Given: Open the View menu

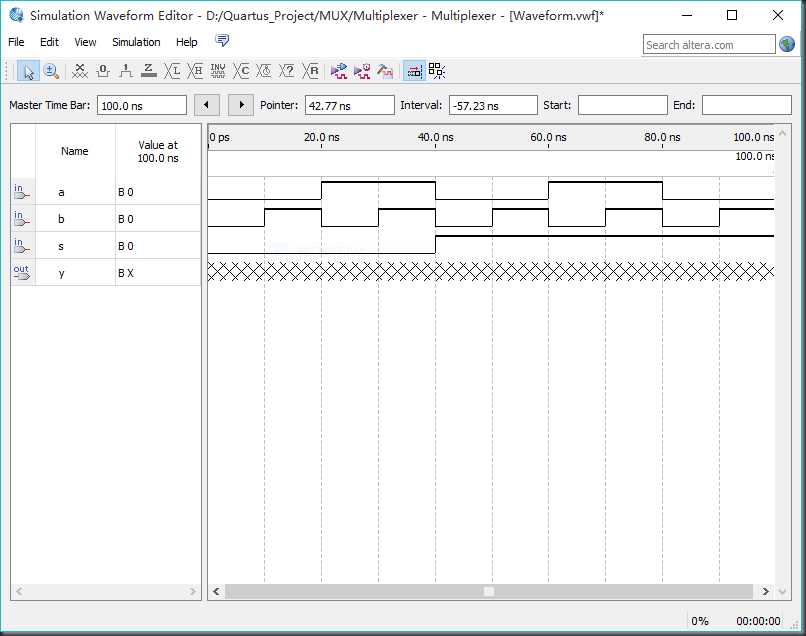Looking at the screenshot, I should coord(85,42).
